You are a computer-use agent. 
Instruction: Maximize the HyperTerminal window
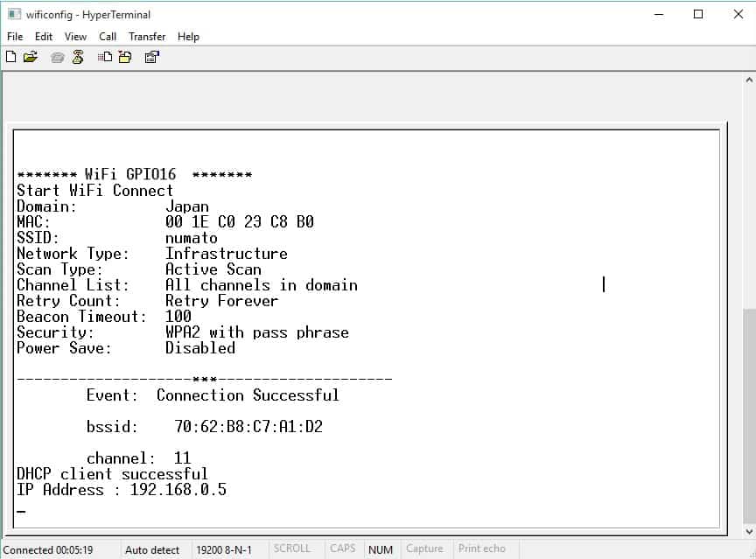click(x=697, y=14)
